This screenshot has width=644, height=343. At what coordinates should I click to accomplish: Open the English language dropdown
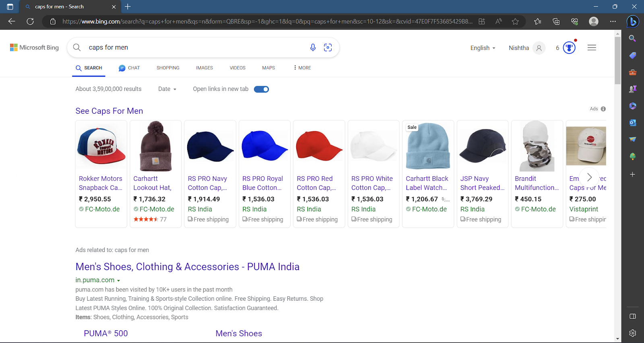[483, 48]
